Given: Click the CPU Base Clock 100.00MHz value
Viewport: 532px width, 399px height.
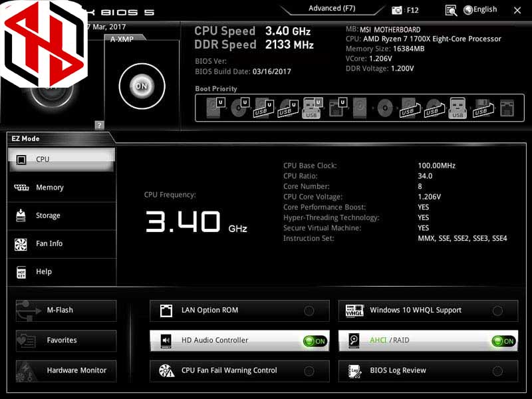Looking at the screenshot, I should pos(437,166).
